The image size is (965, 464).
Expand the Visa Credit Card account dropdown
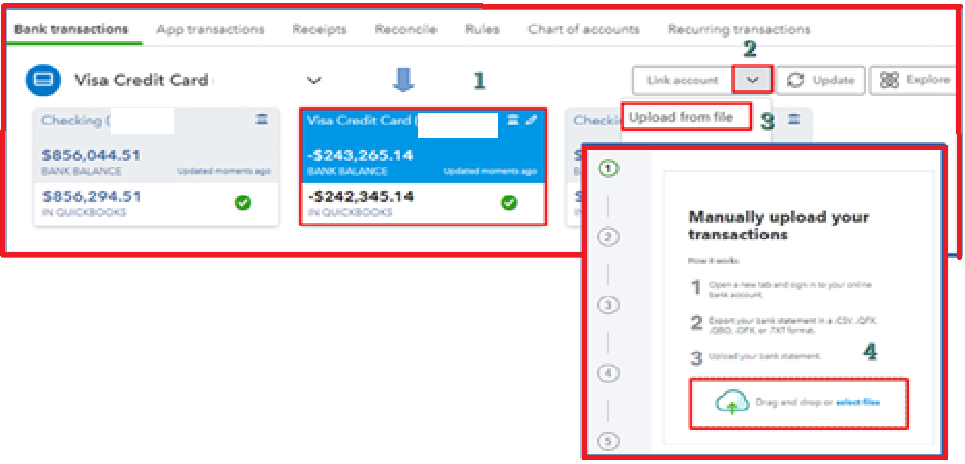click(x=314, y=81)
